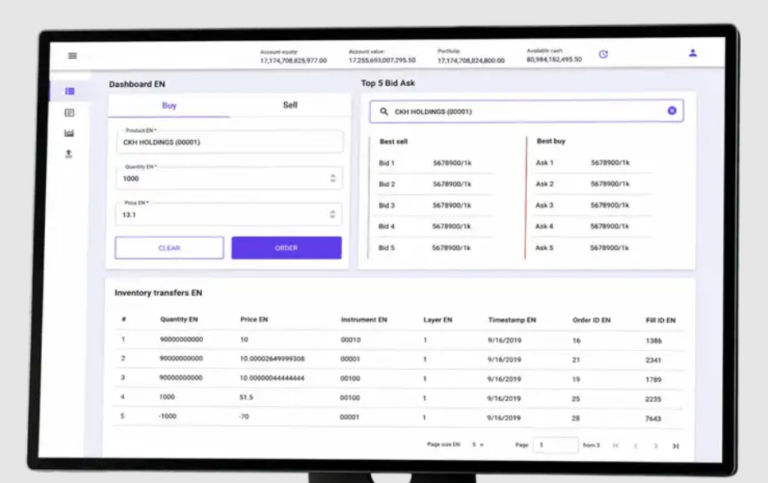The image size is (768, 483).
Task: Click the refresh balances icon
Action: click(603, 54)
